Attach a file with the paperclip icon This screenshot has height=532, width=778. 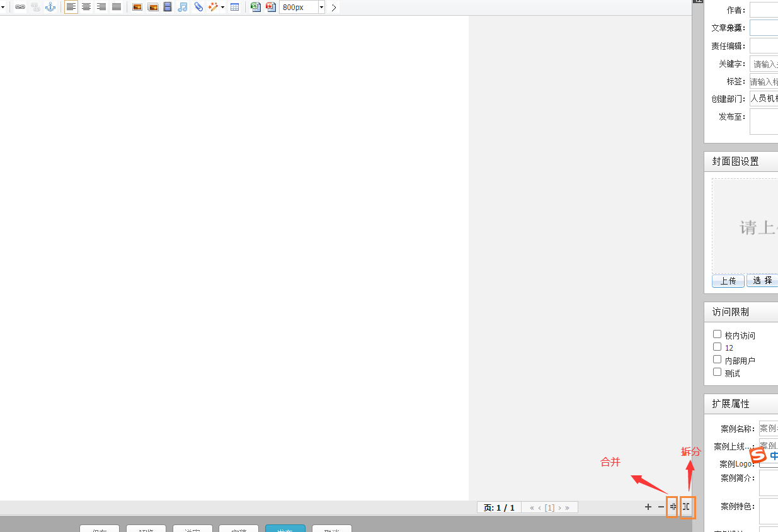pyautogui.click(x=198, y=7)
